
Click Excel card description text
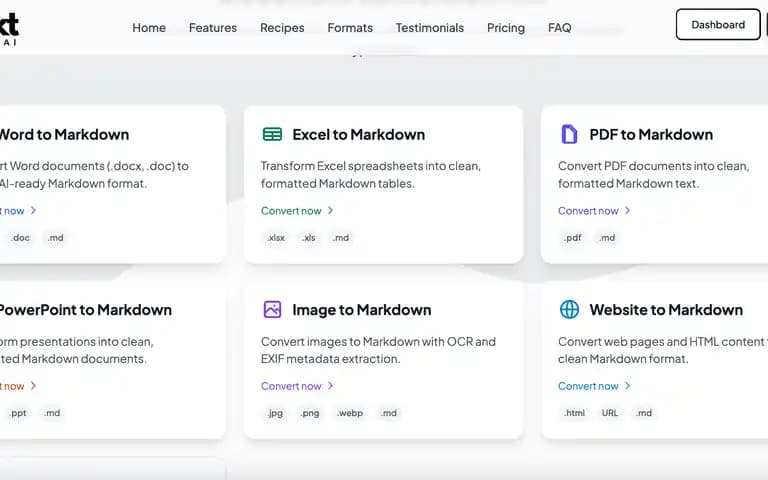pyautogui.click(x=371, y=174)
